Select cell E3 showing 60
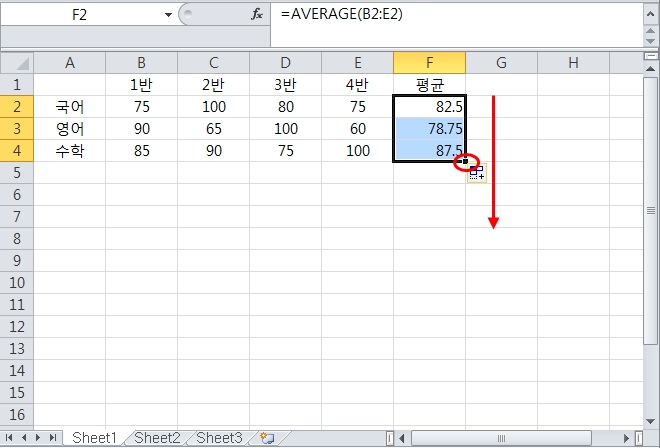Image resolution: width=660 pixels, height=448 pixels. coord(358,128)
